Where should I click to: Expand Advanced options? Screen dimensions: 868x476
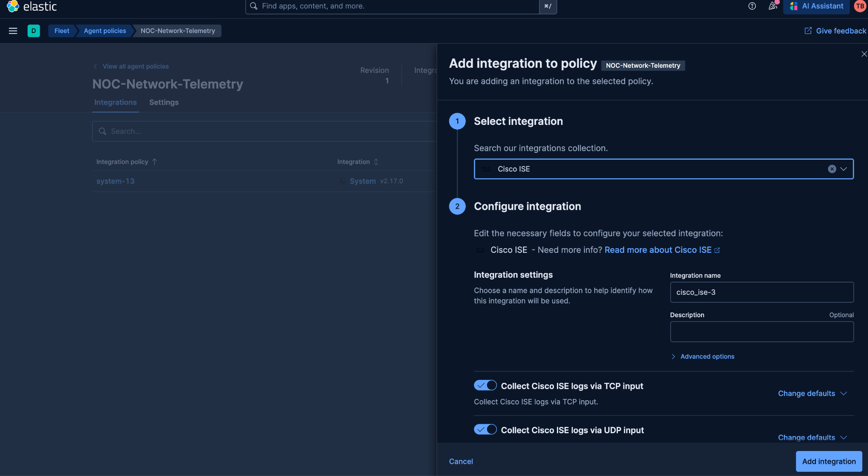click(703, 357)
